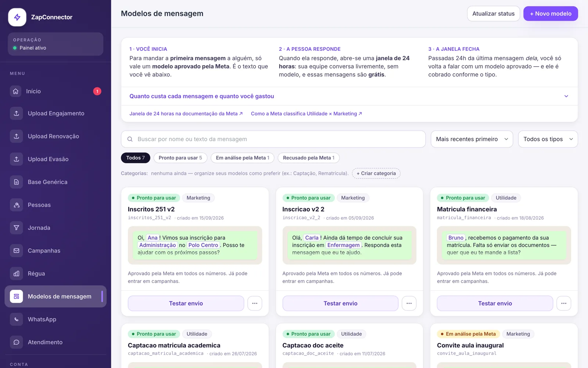Click the Captacao matricula academica card title
588x368 pixels.
[174, 345]
